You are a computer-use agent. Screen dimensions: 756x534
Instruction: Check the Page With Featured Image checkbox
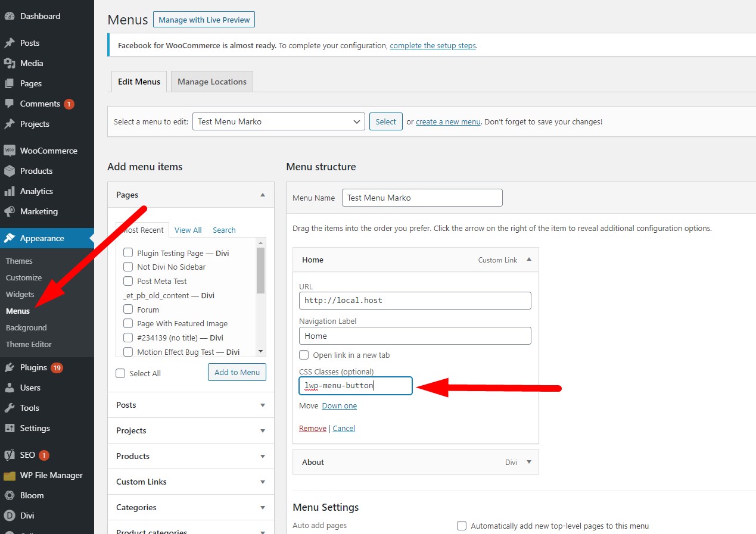click(128, 323)
